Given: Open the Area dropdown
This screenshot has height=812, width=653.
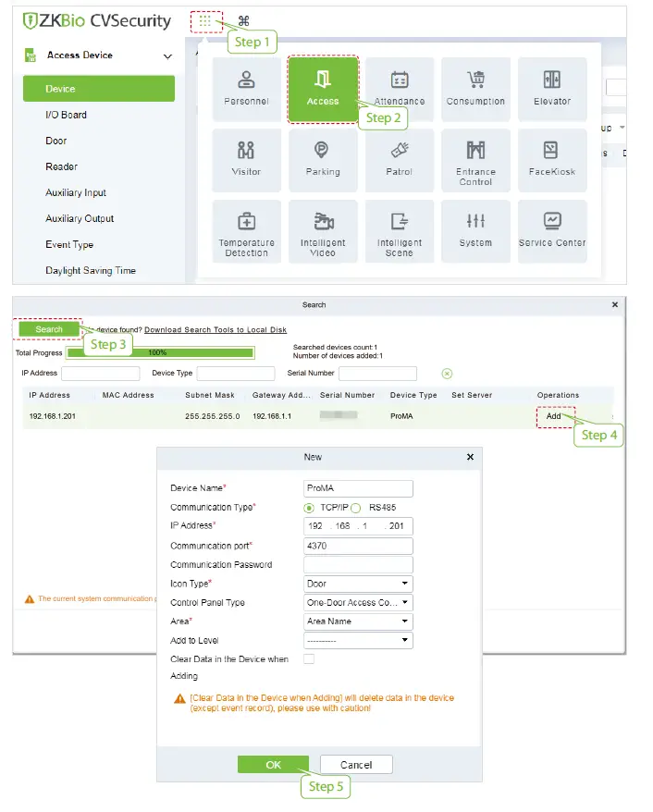Looking at the screenshot, I should click(358, 621).
